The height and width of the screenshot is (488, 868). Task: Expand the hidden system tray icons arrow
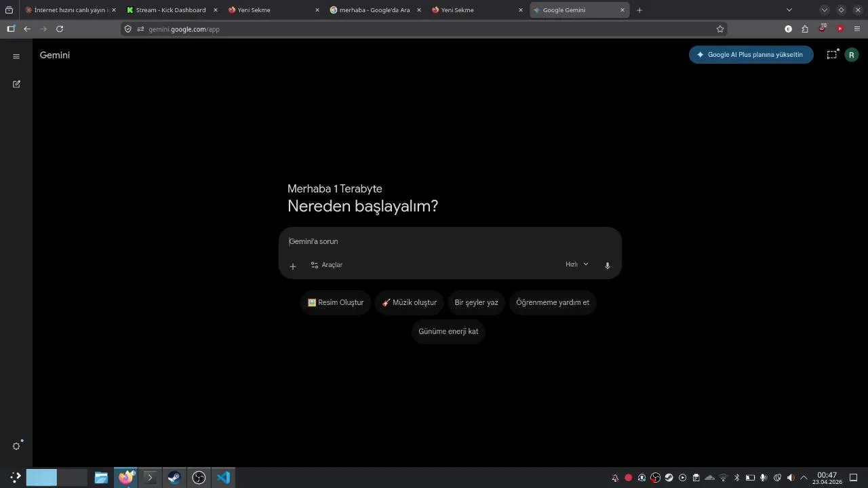pyautogui.click(x=804, y=478)
